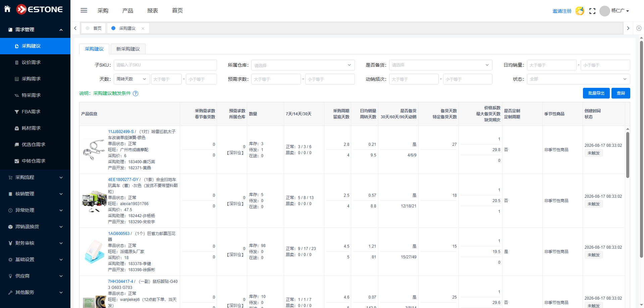Open the colorful avatar badge icon
Viewport: 644px width, 308px height.
pos(580,11)
